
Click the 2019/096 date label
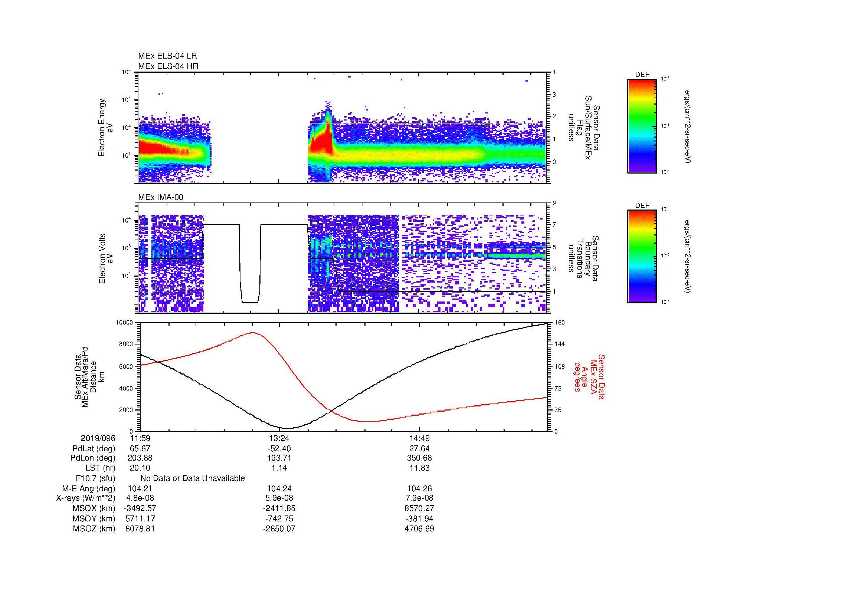pyautogui.click(x=98, y=438)
